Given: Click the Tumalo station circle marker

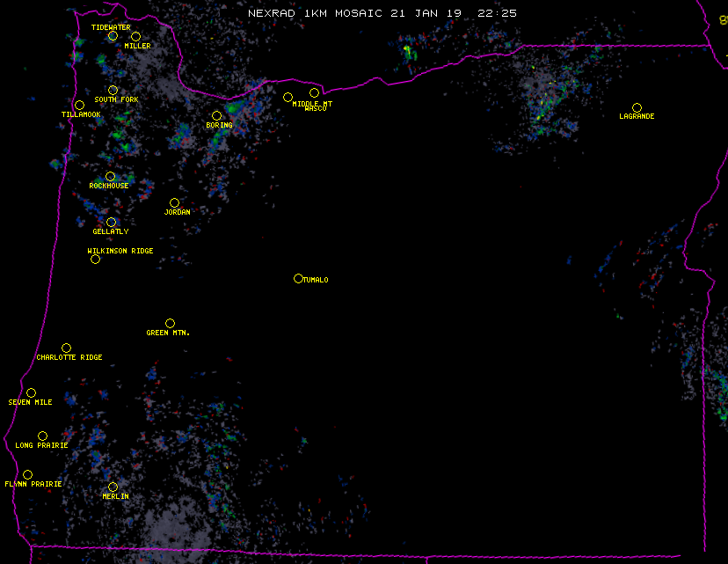Looking at the screenshot, I should 298,278.
